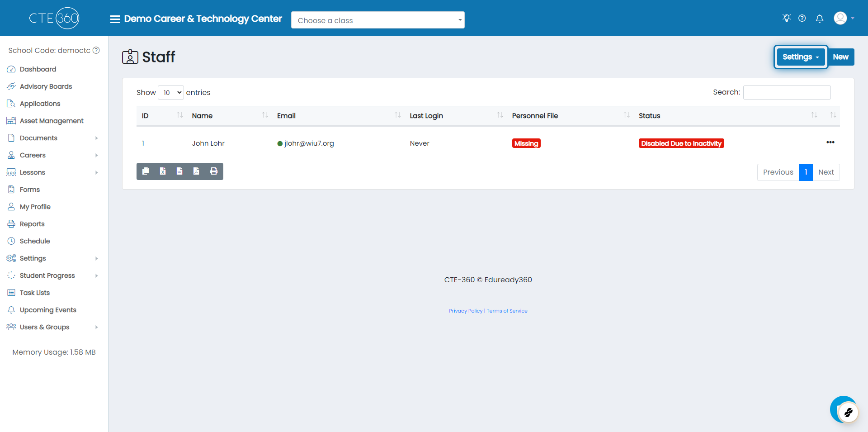The image size is (868, 432).
Task: Toggle the hamburger sidebar menu
Action: point(115,19)
